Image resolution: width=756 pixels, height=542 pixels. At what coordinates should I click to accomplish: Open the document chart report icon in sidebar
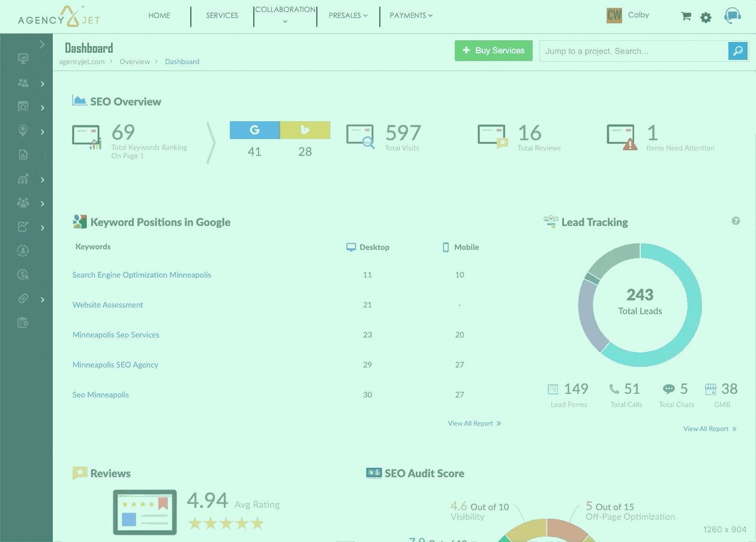23,155
